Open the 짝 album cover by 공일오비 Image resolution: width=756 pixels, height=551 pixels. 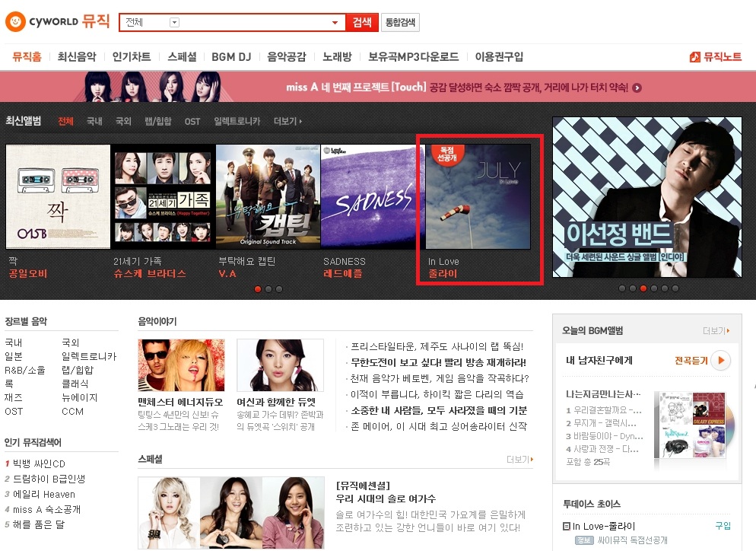coord(58,196)
